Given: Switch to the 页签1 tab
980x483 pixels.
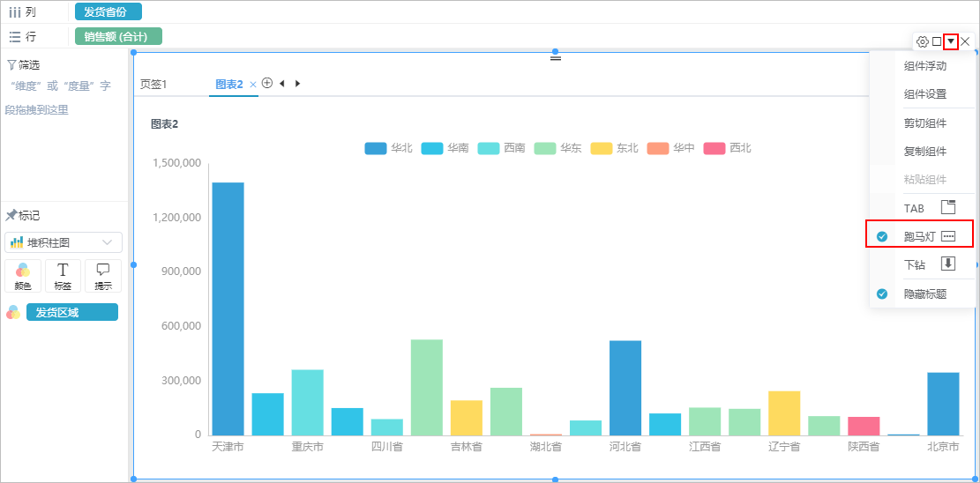Looking at the screenshot, I should coord(153,85).
